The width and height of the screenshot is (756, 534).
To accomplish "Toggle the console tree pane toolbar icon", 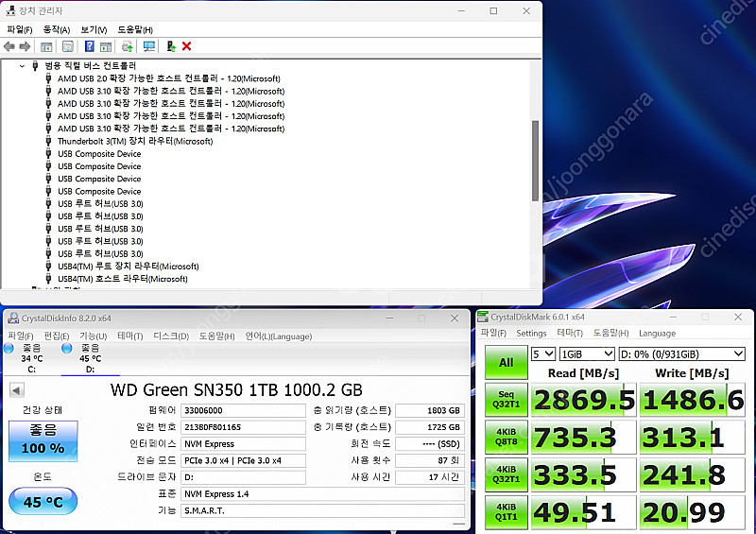I will pos(46,46).
